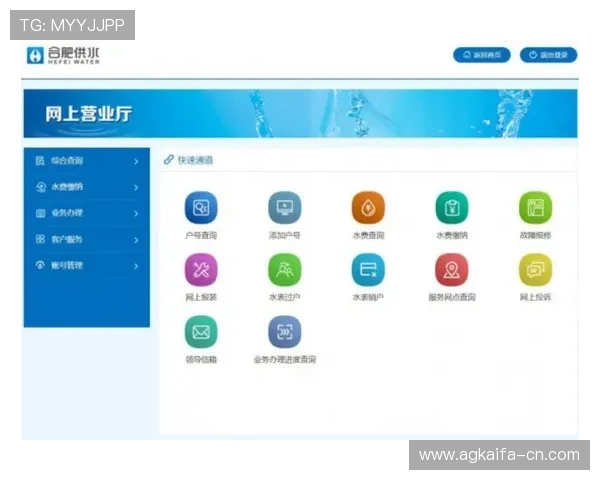Screen dimensions: 600x480
Task: Select the 业务办理 sidebar menu label
Action: (67, 213)
